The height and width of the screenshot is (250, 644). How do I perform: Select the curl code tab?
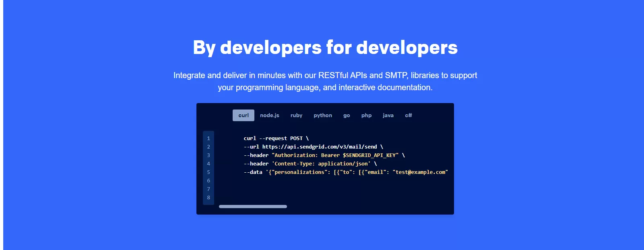[x=244, y=116]
